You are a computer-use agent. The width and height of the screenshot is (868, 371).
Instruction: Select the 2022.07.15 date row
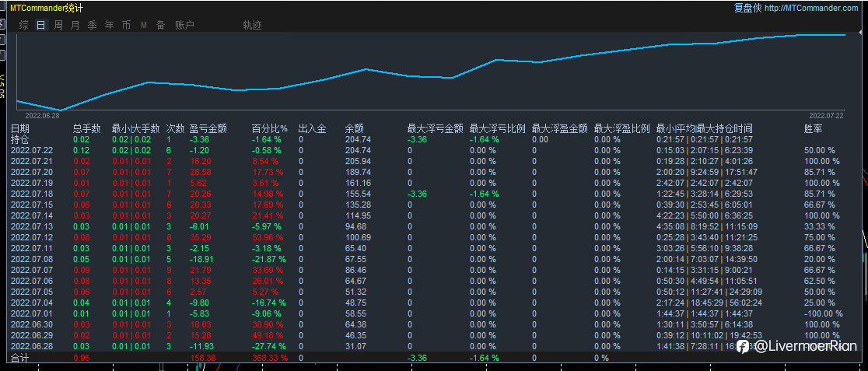tap(32, 205)
